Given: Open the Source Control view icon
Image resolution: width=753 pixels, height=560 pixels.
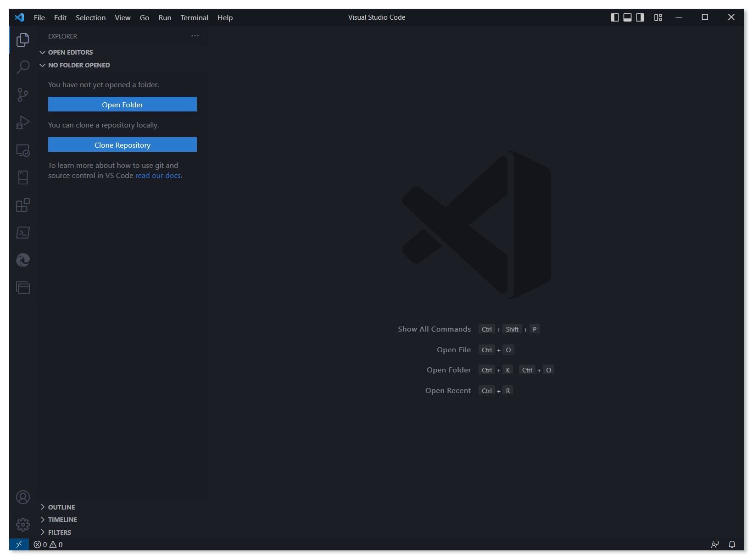Looking at the screenshot, I should click(x=23, y=95).
